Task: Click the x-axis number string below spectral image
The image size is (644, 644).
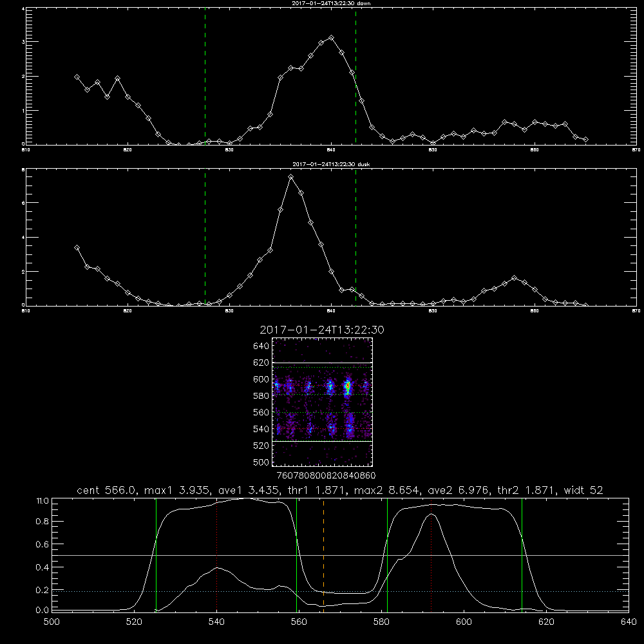Action: click(x=327, y=476)
